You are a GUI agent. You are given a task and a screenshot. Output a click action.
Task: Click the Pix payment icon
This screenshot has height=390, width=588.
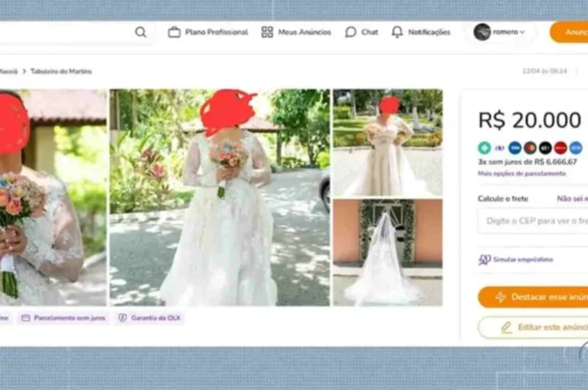(485, 148)
